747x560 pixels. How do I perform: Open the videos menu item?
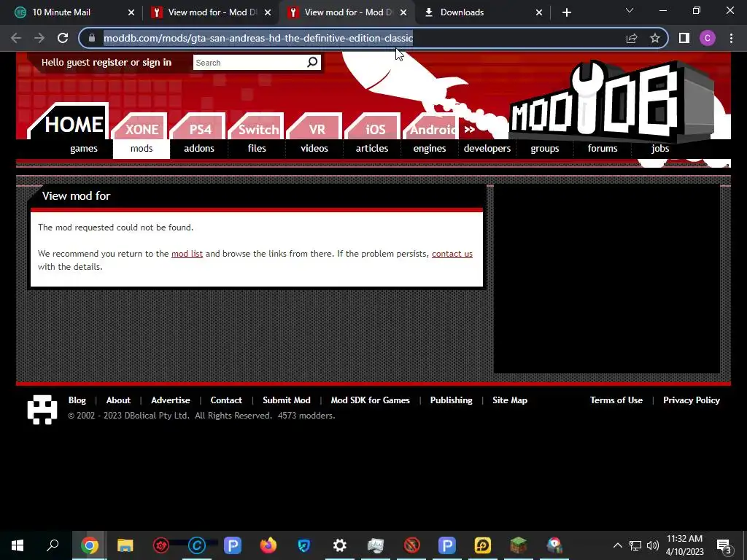point(314,149)
